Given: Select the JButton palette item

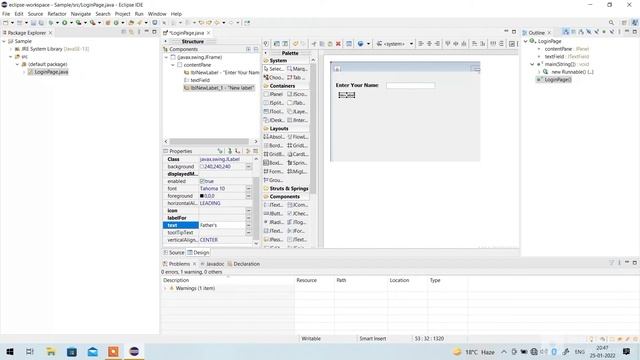Looking at the screenshot, I should (x=274, y=213).
